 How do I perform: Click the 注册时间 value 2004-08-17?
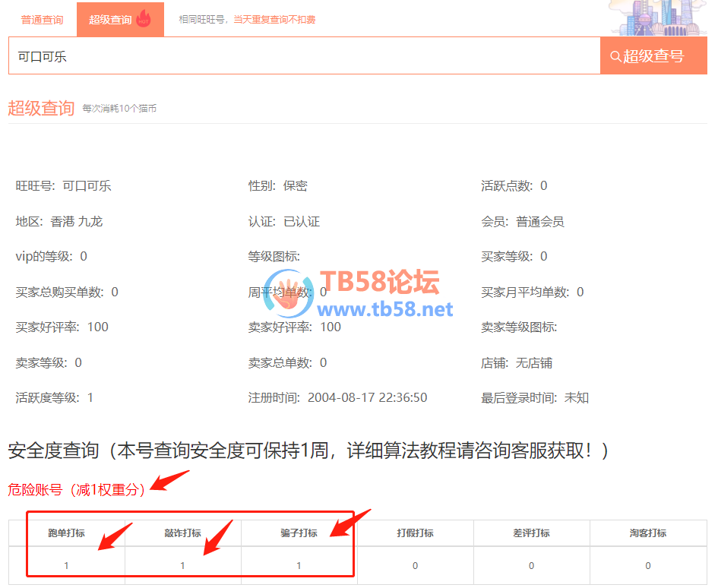367,397
